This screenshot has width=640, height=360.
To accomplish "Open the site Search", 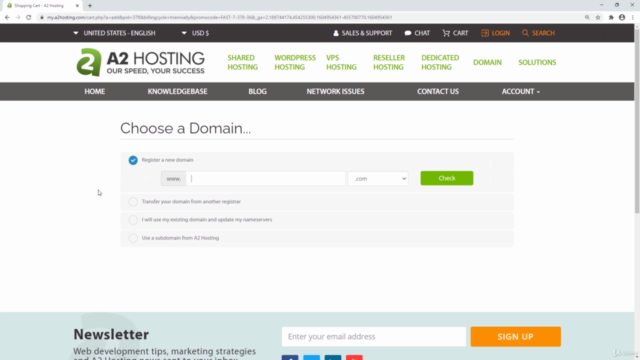I will pyautogui.click(x=538, y=33).
